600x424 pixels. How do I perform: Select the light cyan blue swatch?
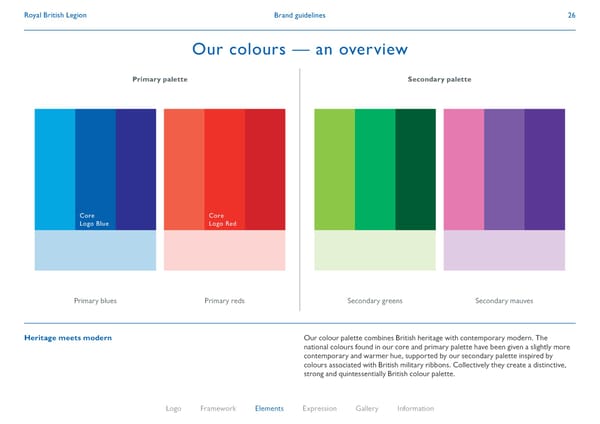tap(55, 170)
